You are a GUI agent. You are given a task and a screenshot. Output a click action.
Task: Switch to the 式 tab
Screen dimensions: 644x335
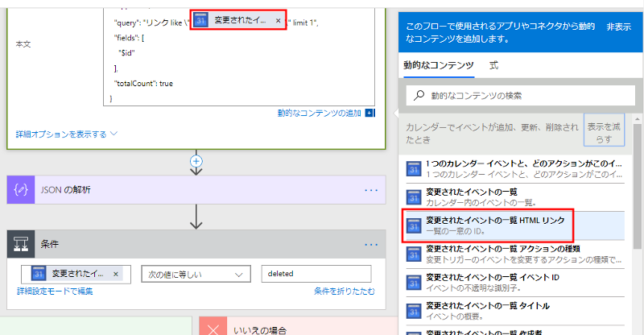[493, 65]
